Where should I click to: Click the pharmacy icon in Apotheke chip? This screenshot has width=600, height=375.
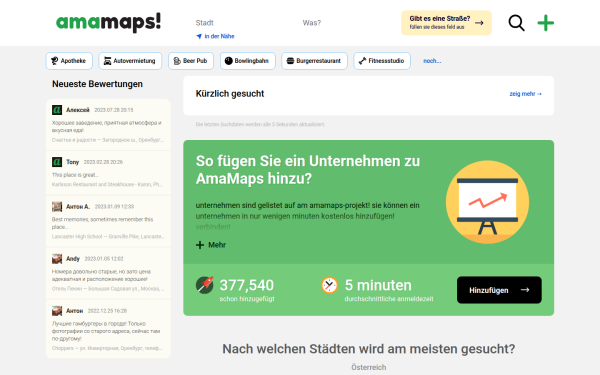(55, 61)
